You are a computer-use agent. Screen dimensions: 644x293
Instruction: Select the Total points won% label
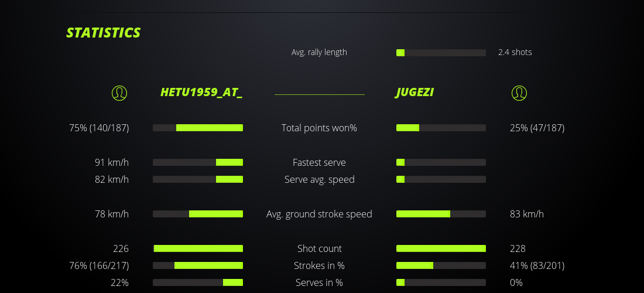tap(319, 128)
